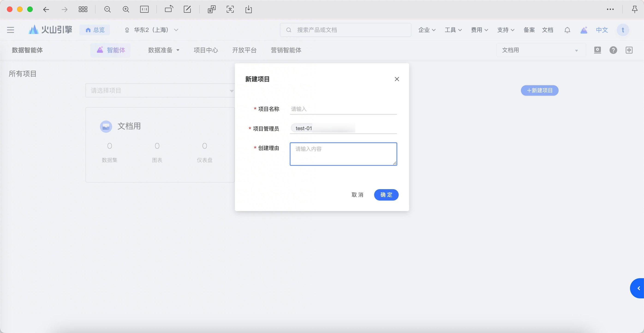Screen dimensions: 644x333
Task: Click the plus-box icon right of help
Action: pos(629,50)
